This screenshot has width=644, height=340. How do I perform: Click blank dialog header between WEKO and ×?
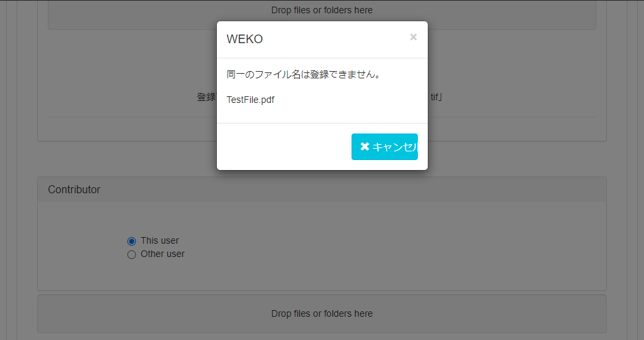tap(332, 39)
